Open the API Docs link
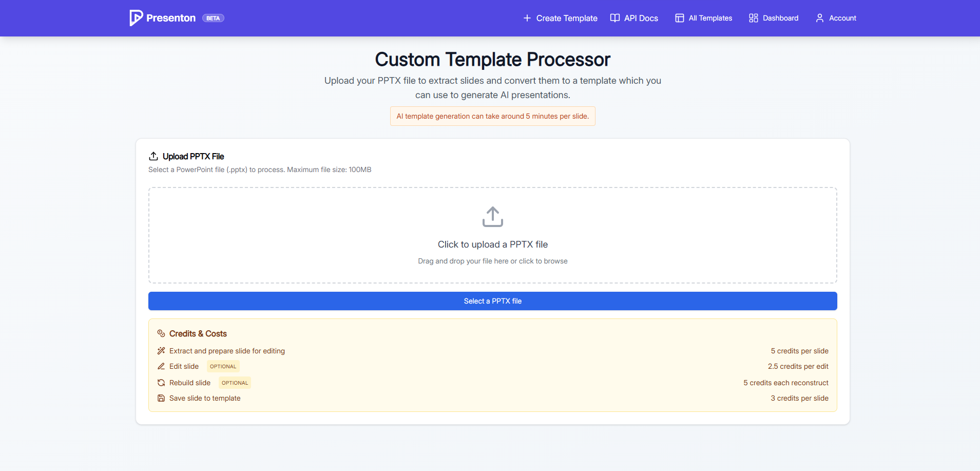This screenshot has height=471, width=980. coord(641,18)
